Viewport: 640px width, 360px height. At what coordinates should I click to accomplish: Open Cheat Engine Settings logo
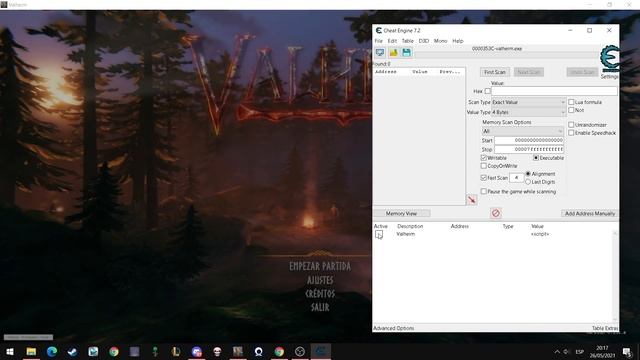point(609,59)
